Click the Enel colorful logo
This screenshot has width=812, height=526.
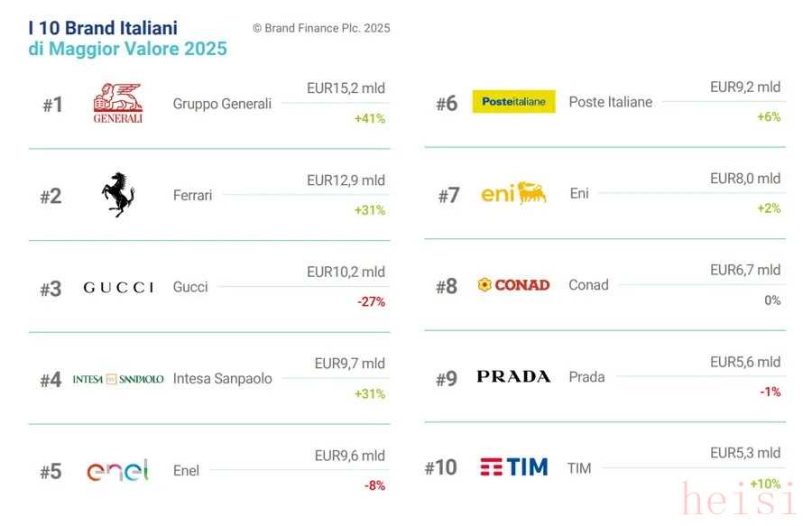pos(117,471)
